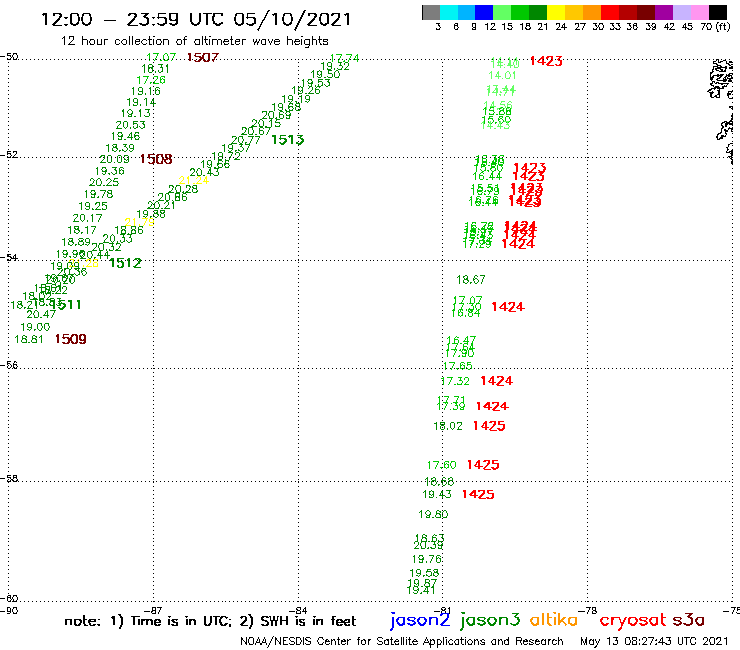
Task: Select the dark blue legend swatch
Action: (x=484, y=12)
